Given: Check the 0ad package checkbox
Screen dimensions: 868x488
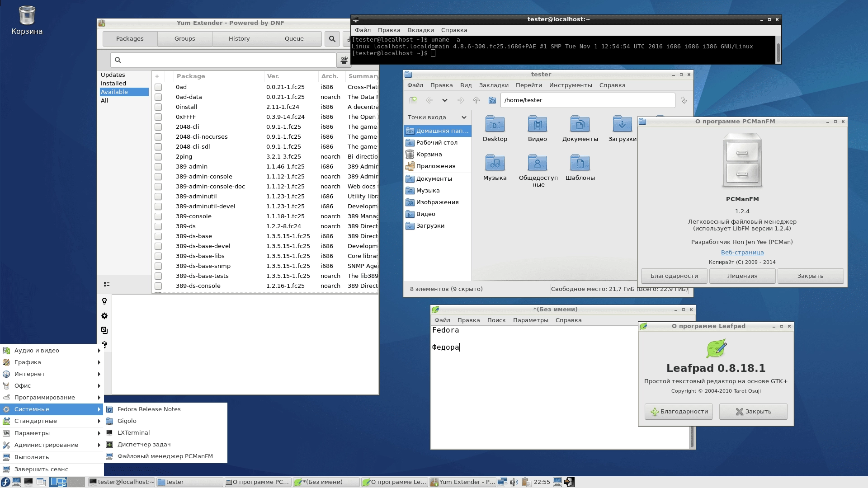Looking at the screenshot, I should point(158,87).
